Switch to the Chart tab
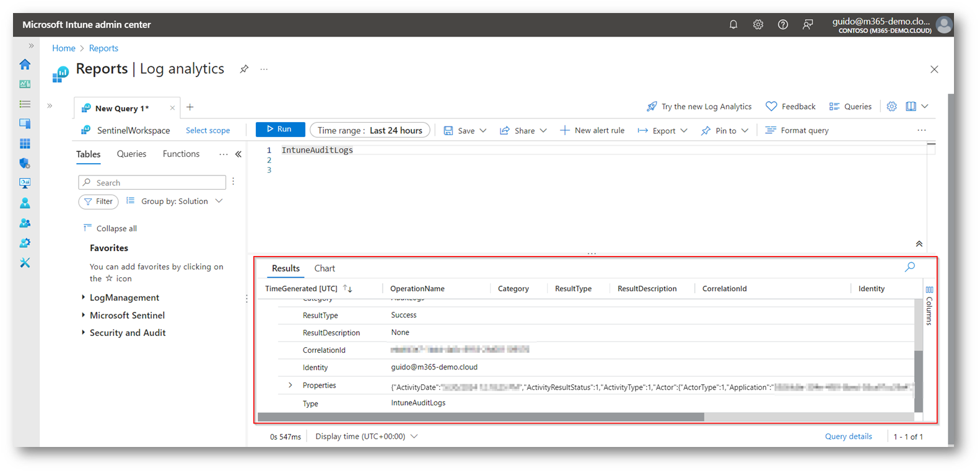980x473 pixels. coord(325,268)
